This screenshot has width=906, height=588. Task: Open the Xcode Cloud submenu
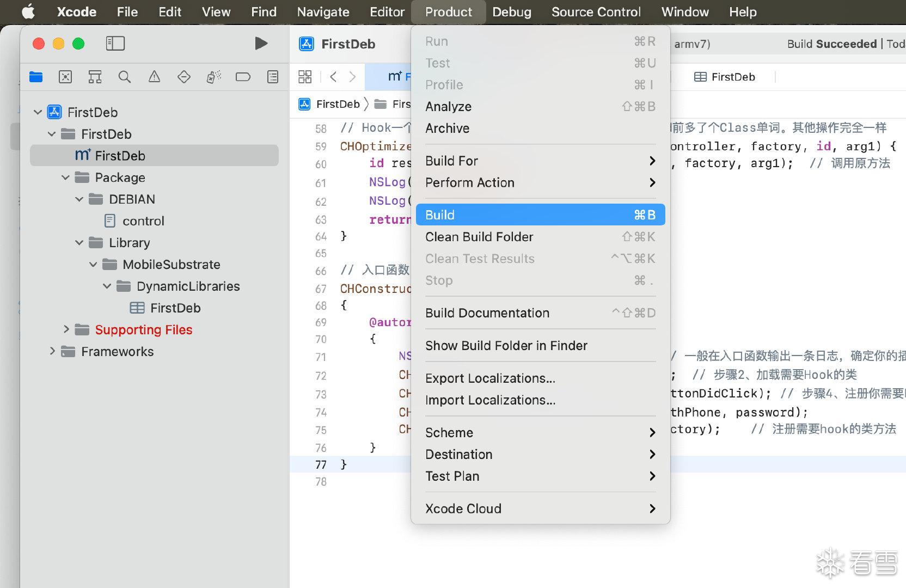point(540,509)
